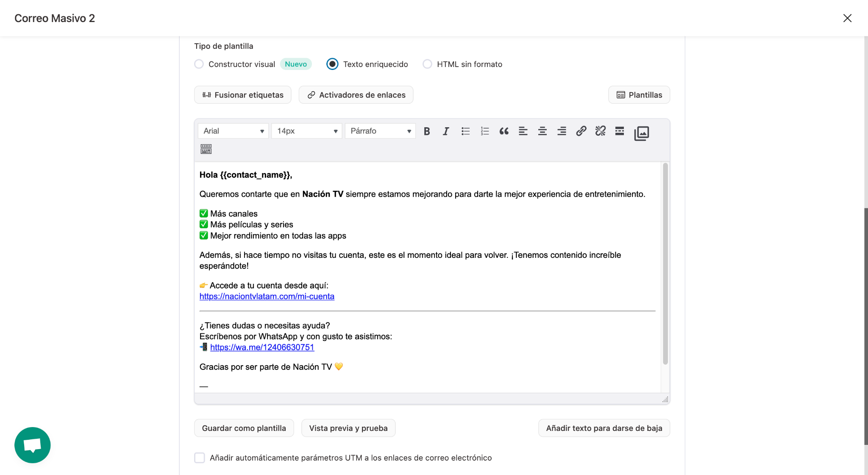Select Constructor visual template type
The height and width of the screenshot is (475, 868).
pyautogui.click(x=199, y=64)
